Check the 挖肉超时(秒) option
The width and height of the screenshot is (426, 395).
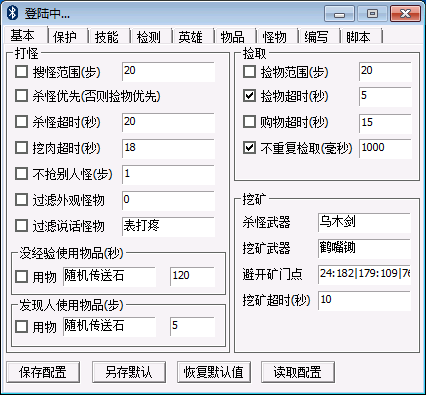pyautogui.click(x=22, y=148)
